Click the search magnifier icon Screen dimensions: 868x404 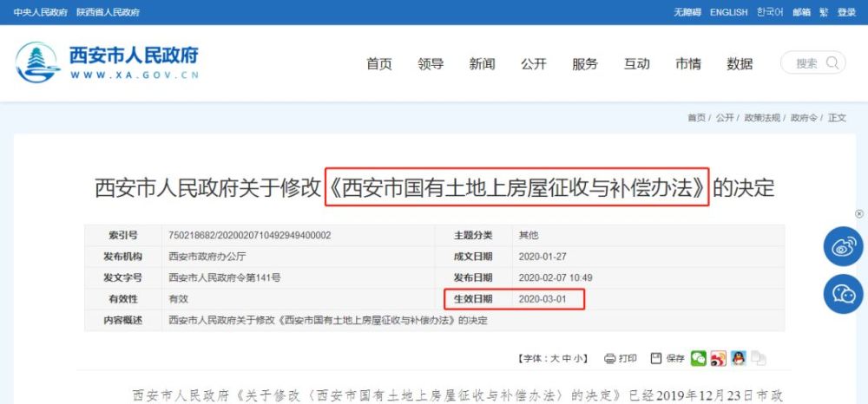tap(832, 62)
